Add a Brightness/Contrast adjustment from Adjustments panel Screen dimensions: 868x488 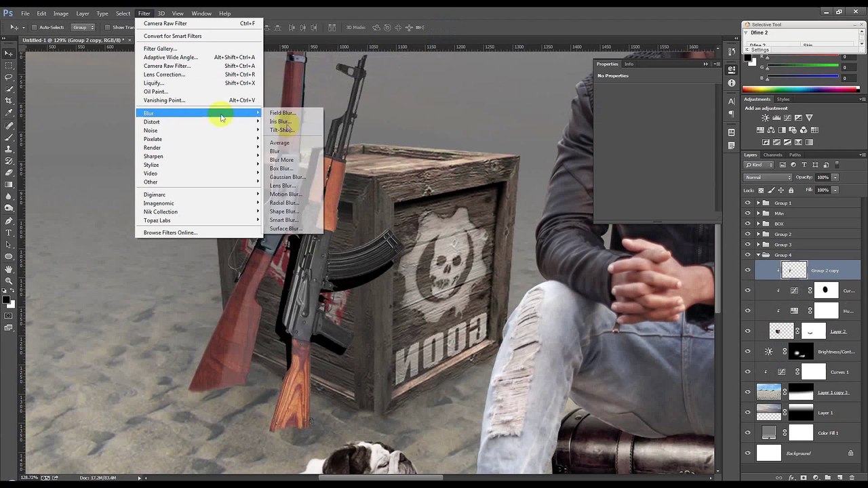pos(766,118)
